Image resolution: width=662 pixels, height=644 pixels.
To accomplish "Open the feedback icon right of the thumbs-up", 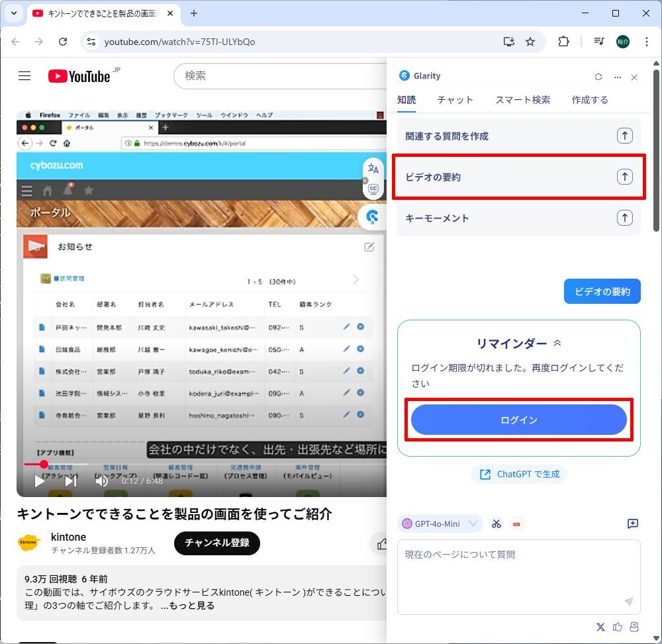I will pos(634,627).
